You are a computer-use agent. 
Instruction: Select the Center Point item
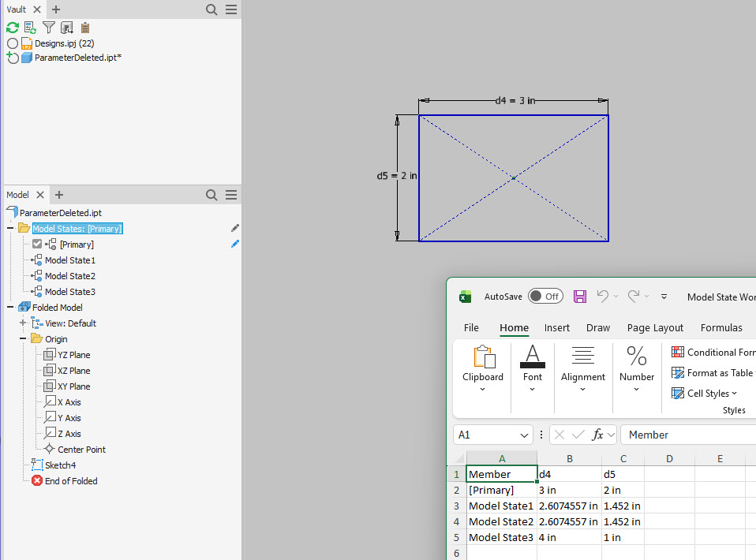coord(81,450)
